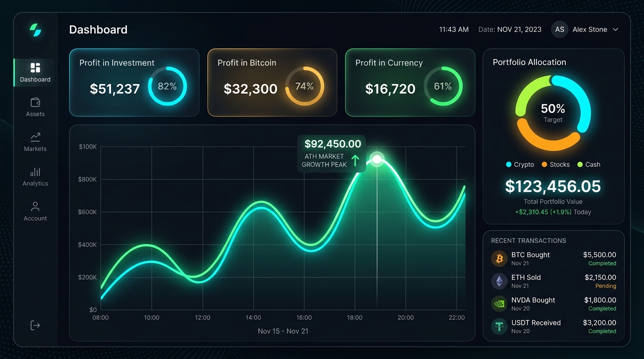The width and height of the screenshot is (644, 359).
Task: Select the USDT Received transaction name
Action: click(x=536, y=323)
